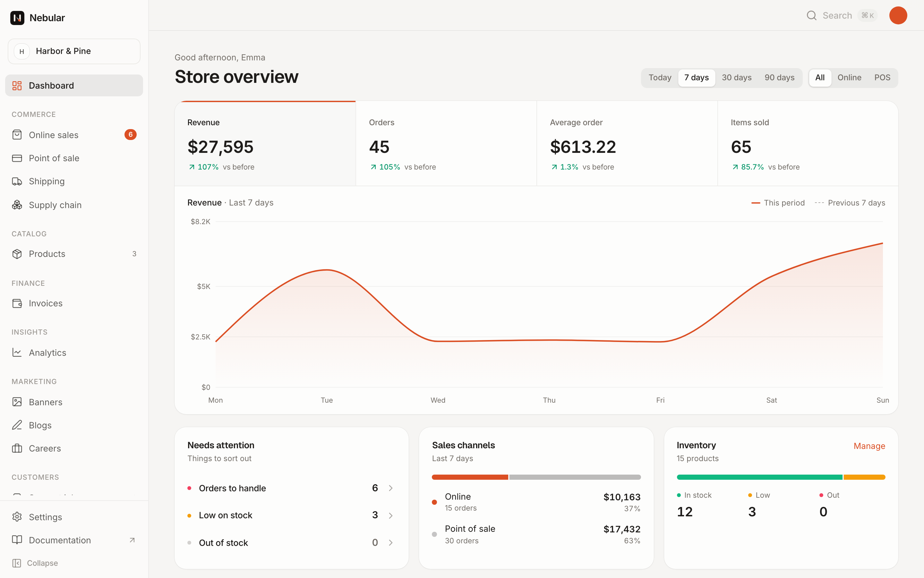This screenshot has height=578, width=924.
Task: Click the Supply chain boxes icon
Action: point(17,205)
